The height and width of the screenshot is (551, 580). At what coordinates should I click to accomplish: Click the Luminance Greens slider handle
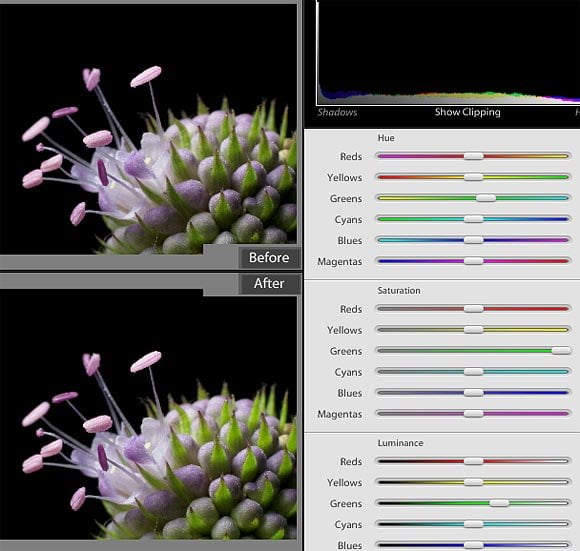pos(499,503)
